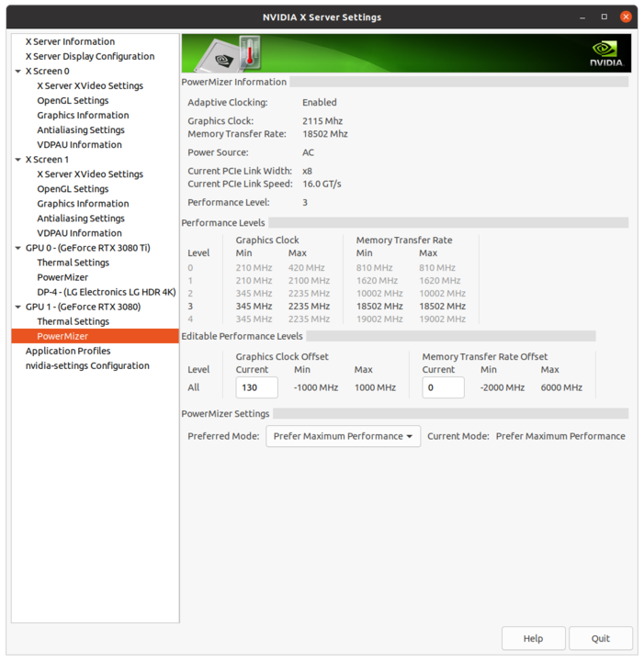Click the Memory Transfer Rate Offset field
Viewport: 644px width, 661px height.
pos(443,387)
